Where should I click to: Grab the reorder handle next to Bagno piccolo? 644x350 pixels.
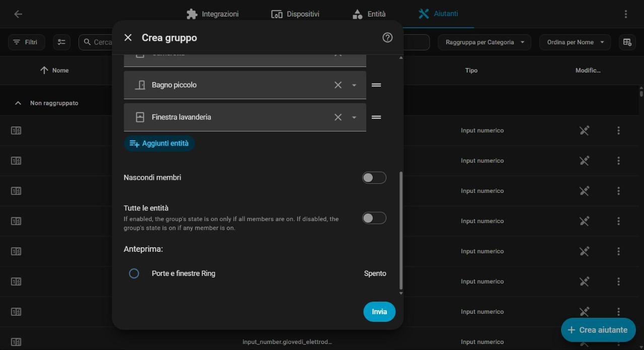[376, 85]
